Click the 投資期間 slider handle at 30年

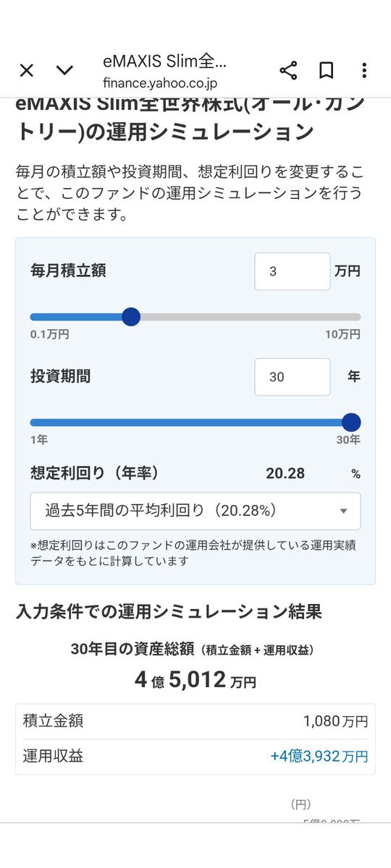[x=351, y=422]
